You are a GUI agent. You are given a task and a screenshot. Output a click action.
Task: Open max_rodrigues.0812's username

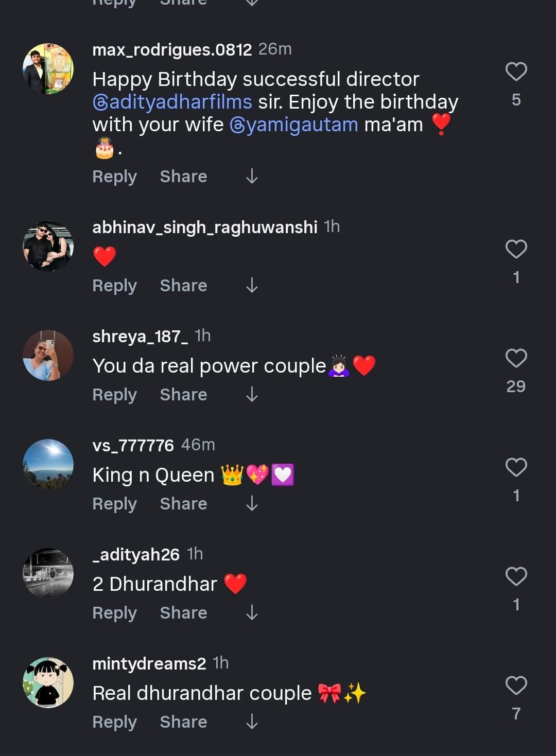pos(171,50)
